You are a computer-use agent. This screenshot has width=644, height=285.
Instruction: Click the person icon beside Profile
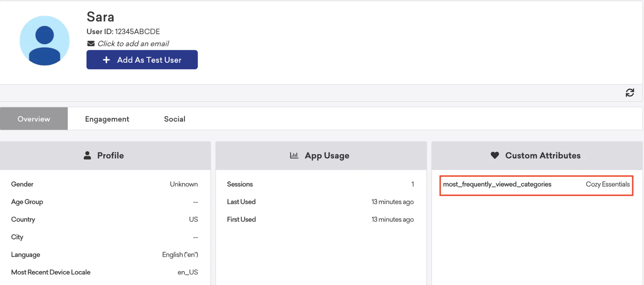[87, 156]
